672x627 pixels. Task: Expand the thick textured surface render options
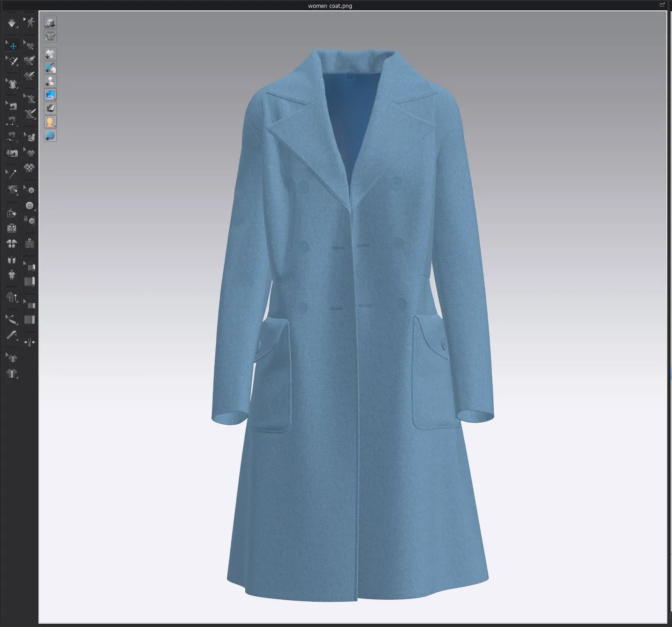click(53, 98)
